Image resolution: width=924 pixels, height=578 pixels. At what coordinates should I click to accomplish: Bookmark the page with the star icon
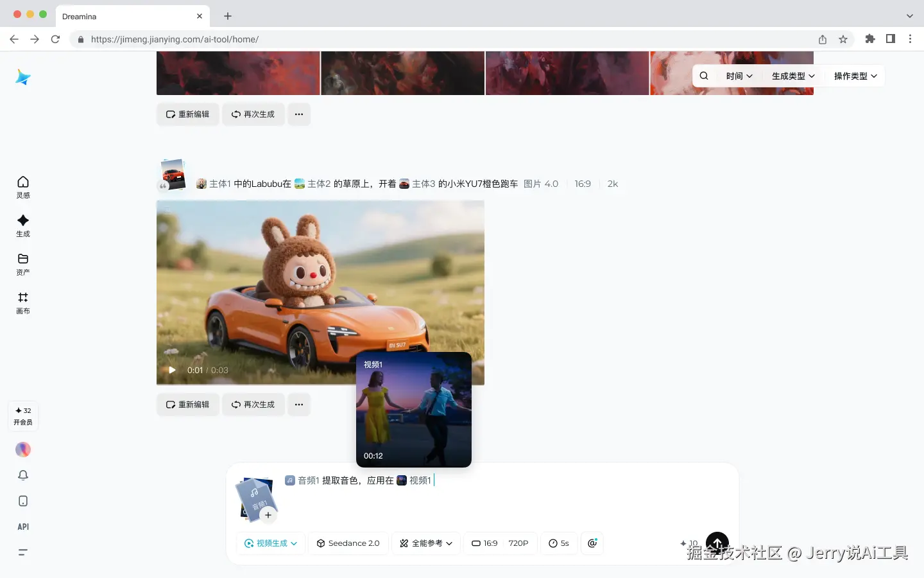tap(843, 39)
